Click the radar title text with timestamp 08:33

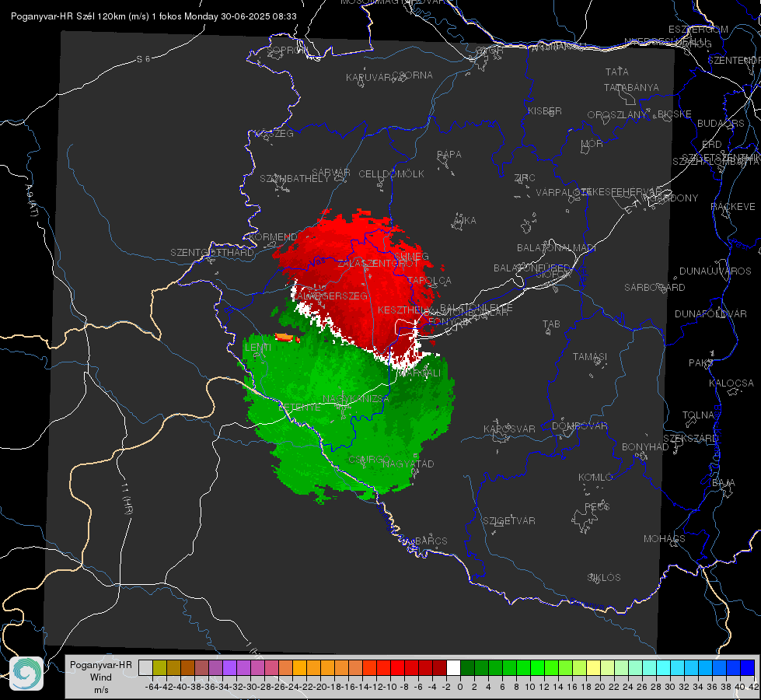tap(153, 16)
